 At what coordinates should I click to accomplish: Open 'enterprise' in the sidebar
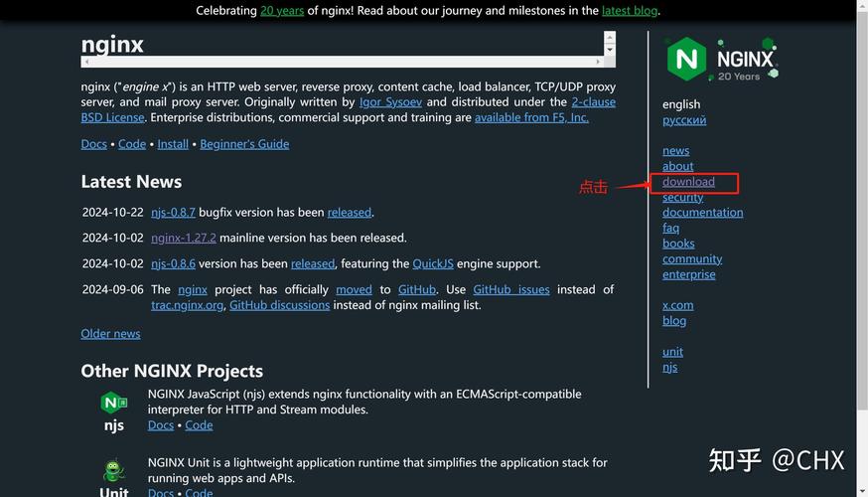pos(689,274)
